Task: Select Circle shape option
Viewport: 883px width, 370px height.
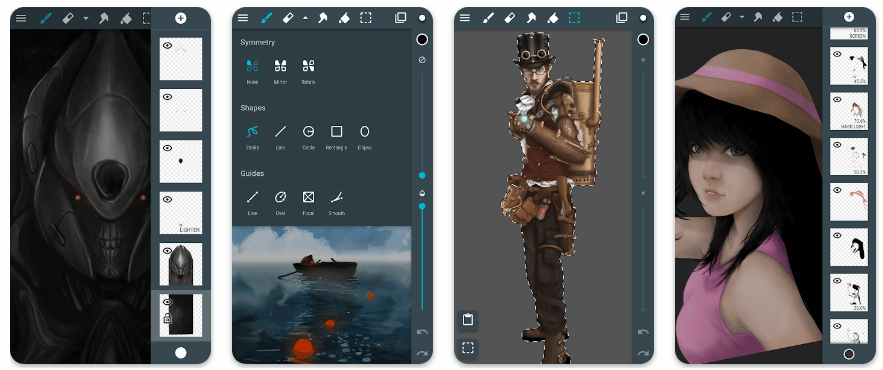Action: tap(308, 137)
